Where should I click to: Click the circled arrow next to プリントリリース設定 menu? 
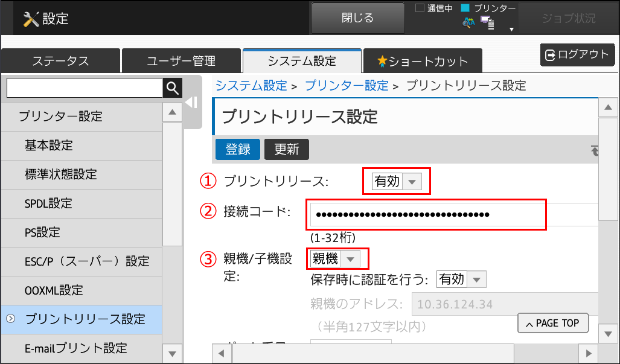click(11, 319)
